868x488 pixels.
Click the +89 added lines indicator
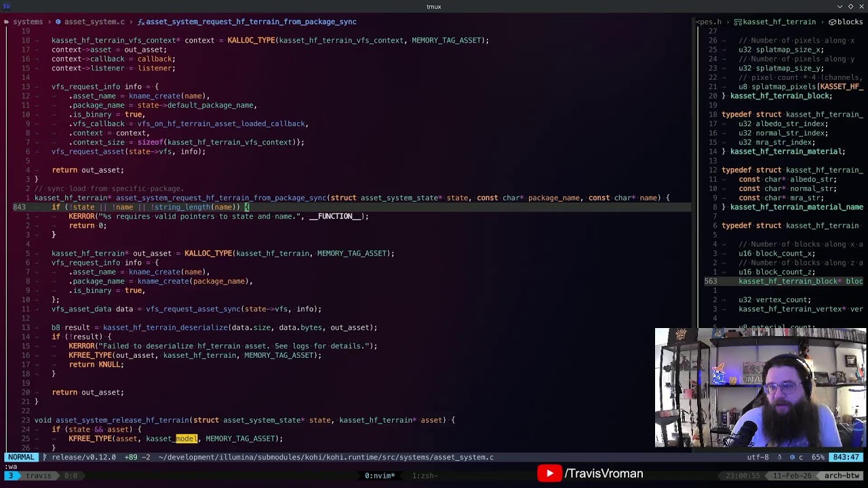pos(131,457)
